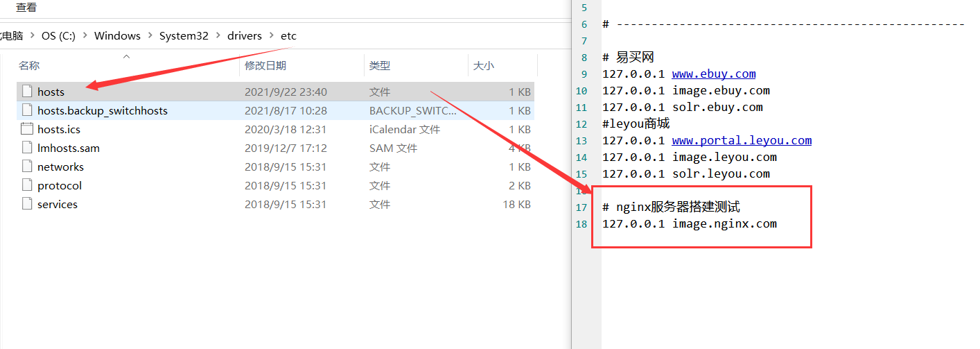Go to the Windows breadcrumb folder
Viewport: 980px width, 349px height.
(117, 35)
